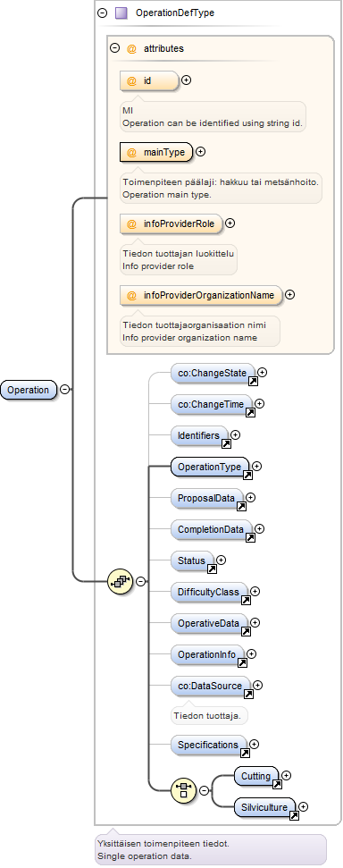Expand co:DataSource plus button
This screenshot has width=343, height=868.
click(258, 685)
